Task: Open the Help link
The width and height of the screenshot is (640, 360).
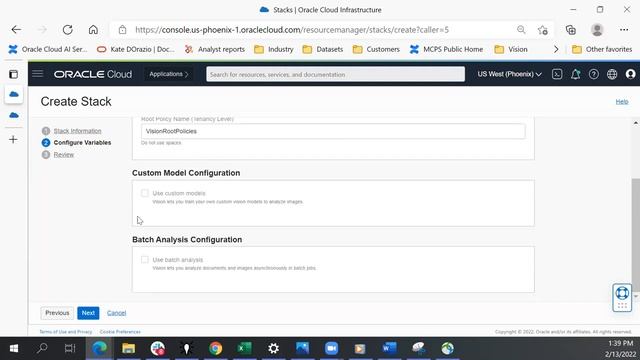Action: point(622,102)
